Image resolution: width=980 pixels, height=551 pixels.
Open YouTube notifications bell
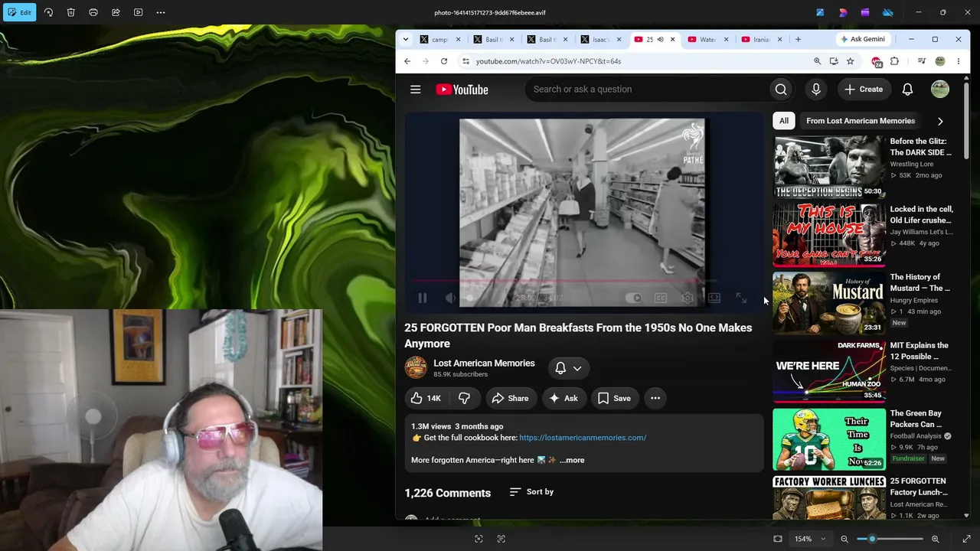pyautogui.click(x=907, y=90)
